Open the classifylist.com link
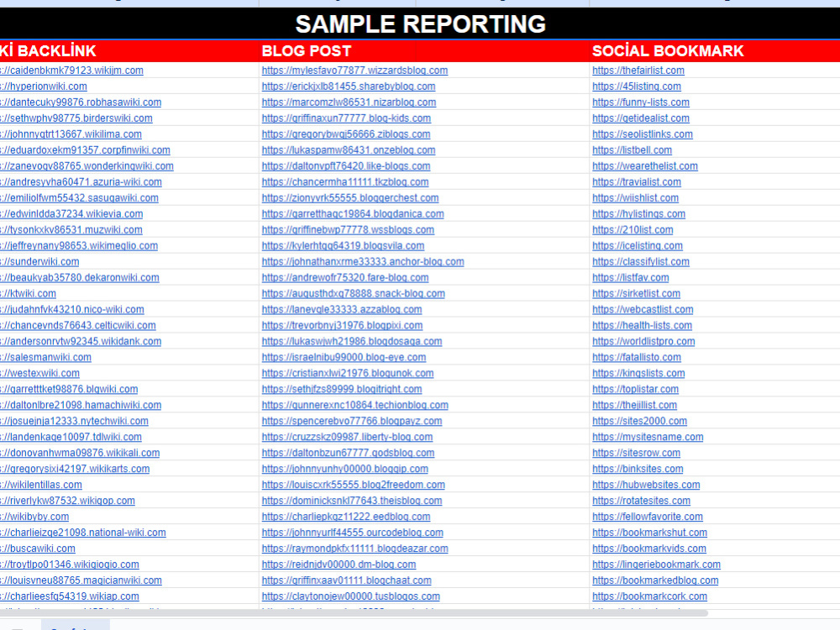 (641, 262)
